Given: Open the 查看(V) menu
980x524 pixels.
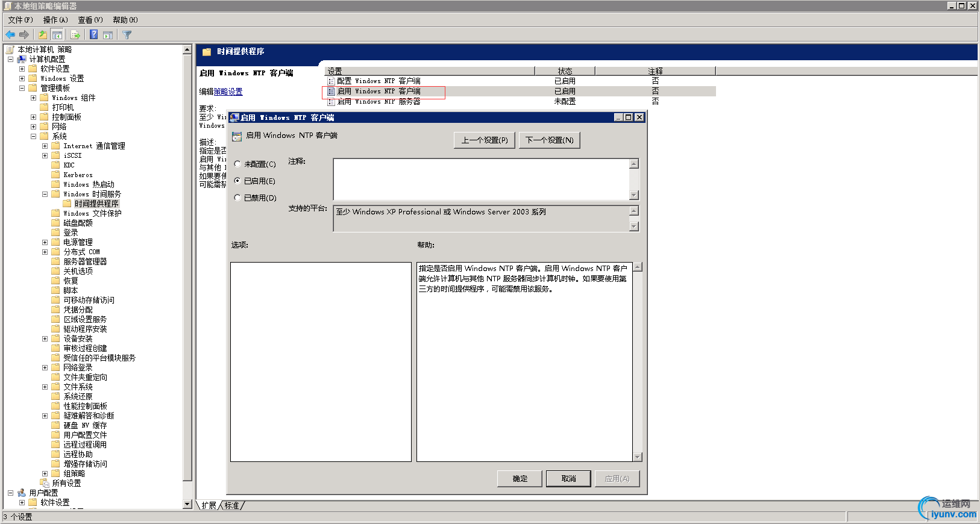Looking at the screenshot, I should coord(90,20).
